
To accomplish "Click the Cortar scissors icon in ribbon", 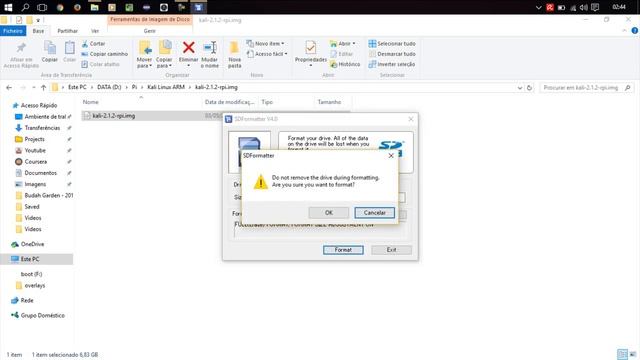I will pos(85,44).
